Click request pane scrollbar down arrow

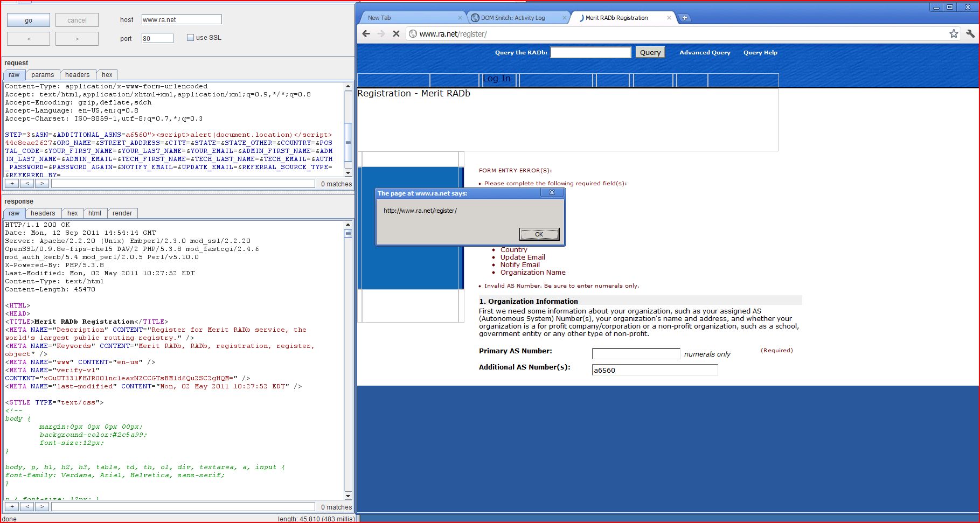[348, 172]
